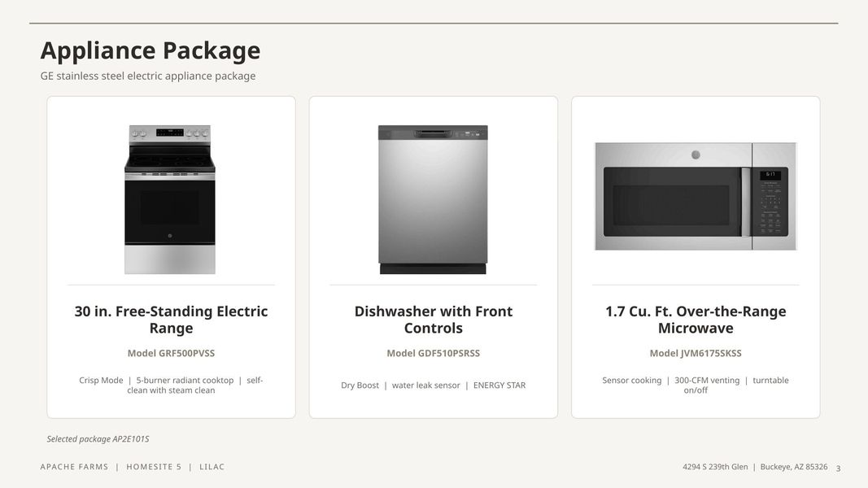Select Dishwasher with Front Controls title
Image resolution: width=868 pixels, height=488 pixels.
pyautogui.click(x=434, y=320)
